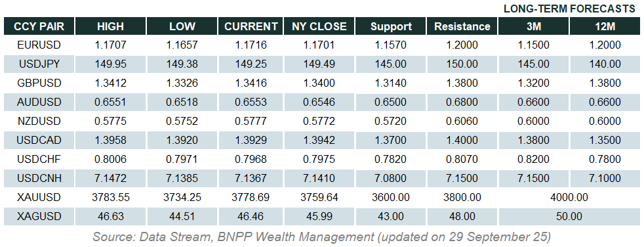The height and width of the screenshot is (247, 644).
Task: Select the XAGUSD silver row label
Action: (x=39, y=216)
